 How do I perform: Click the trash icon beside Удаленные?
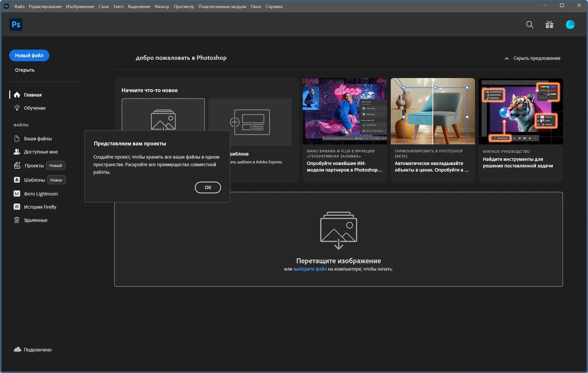[17, 220]
